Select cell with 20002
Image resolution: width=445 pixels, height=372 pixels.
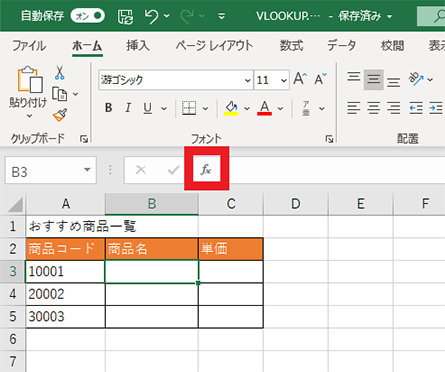(x=65, y=294)
